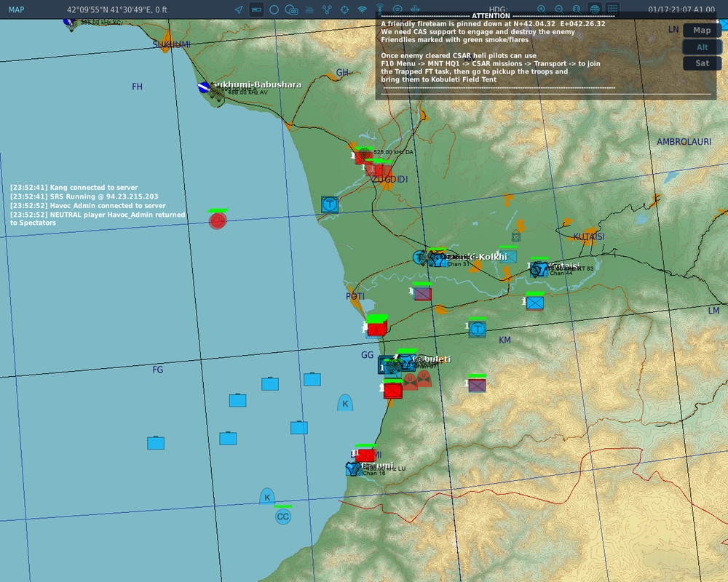Image resolution: width=728 pixels, height=582 pixels.
Task: Click the ship icon in the toolbar
Action: [309, 9]
